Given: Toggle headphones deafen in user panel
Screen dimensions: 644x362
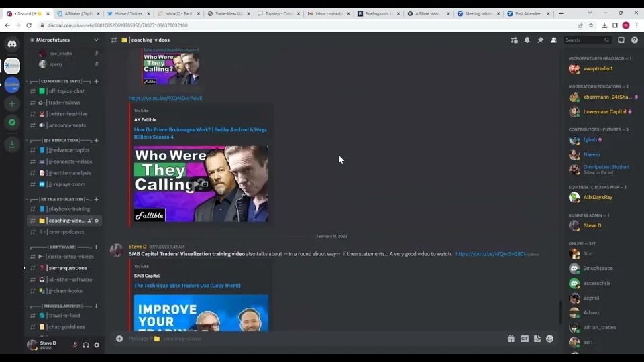Looking at the screenshot, I should pyautogui.click(x=85, y=345).
